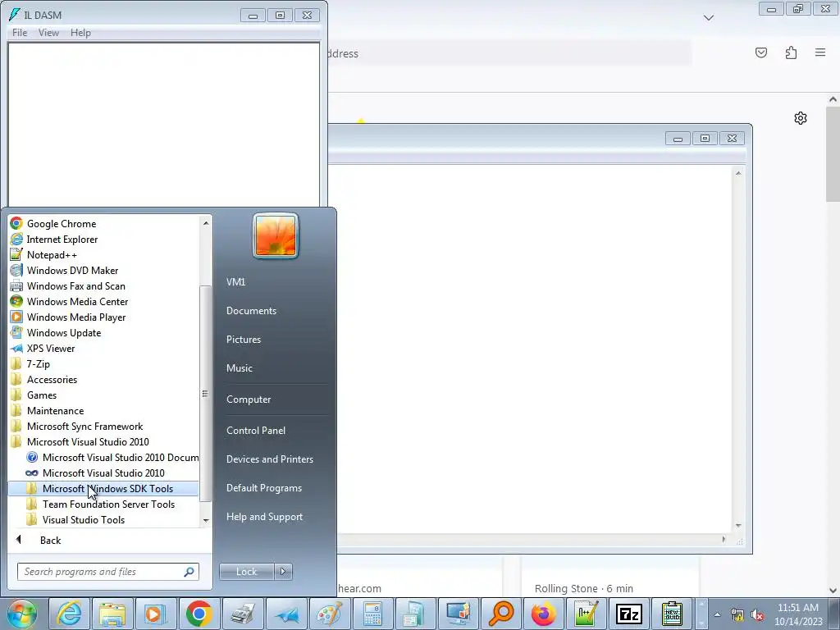Open the Paint taskbar icon
840x630 pixels.
329,614
